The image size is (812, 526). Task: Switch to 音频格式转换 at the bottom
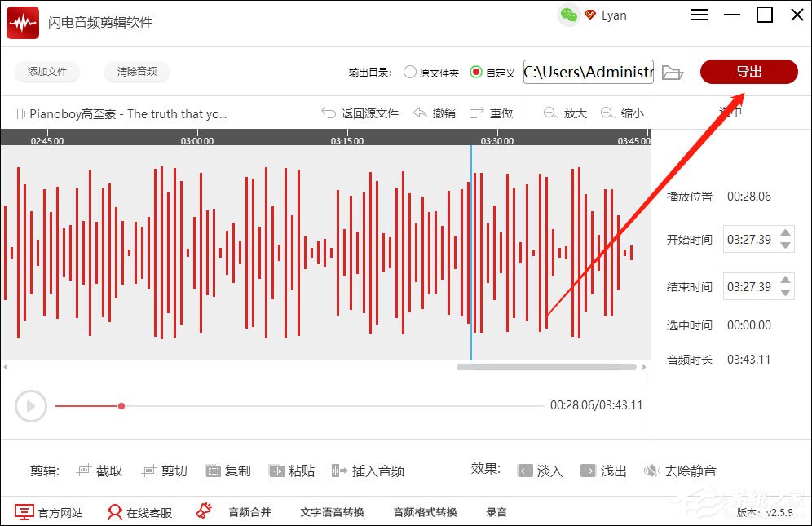tap(423, 512)
